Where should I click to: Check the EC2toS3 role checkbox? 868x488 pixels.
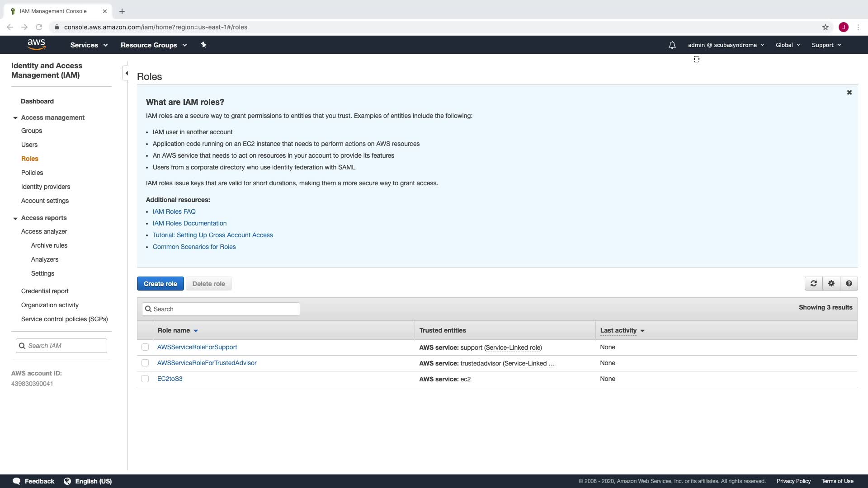click(x=145, y=379)
